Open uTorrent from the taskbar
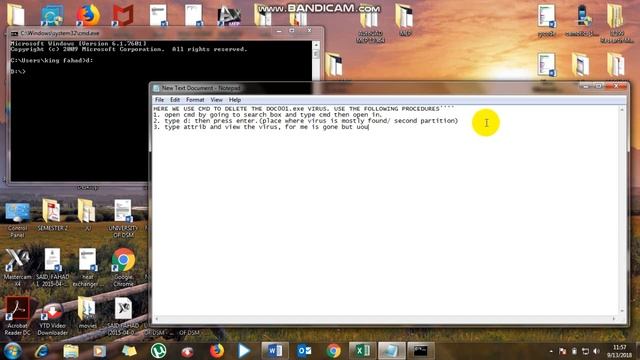 pos(158,351)
